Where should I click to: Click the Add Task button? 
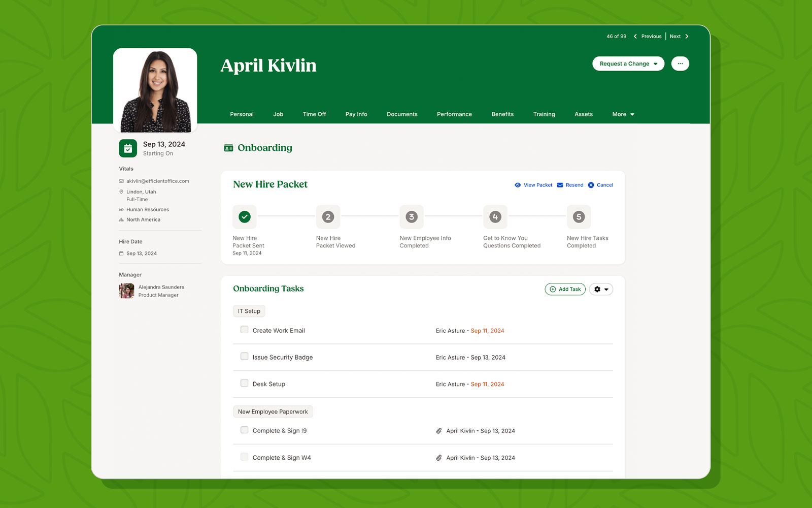565,289
